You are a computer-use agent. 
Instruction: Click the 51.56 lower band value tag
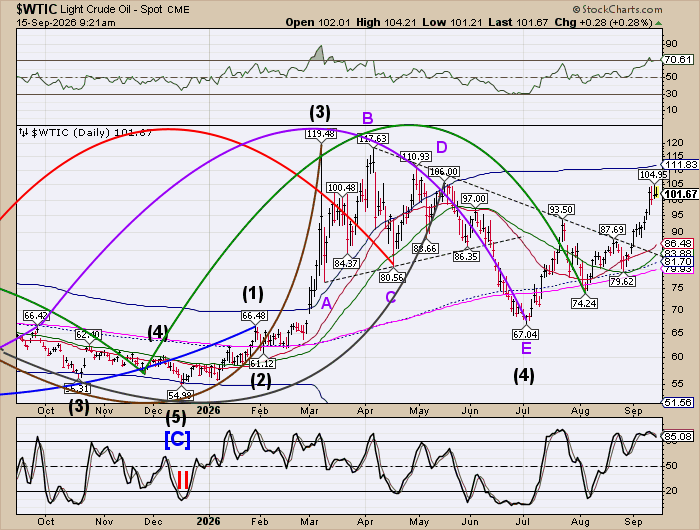pos(678,402)
